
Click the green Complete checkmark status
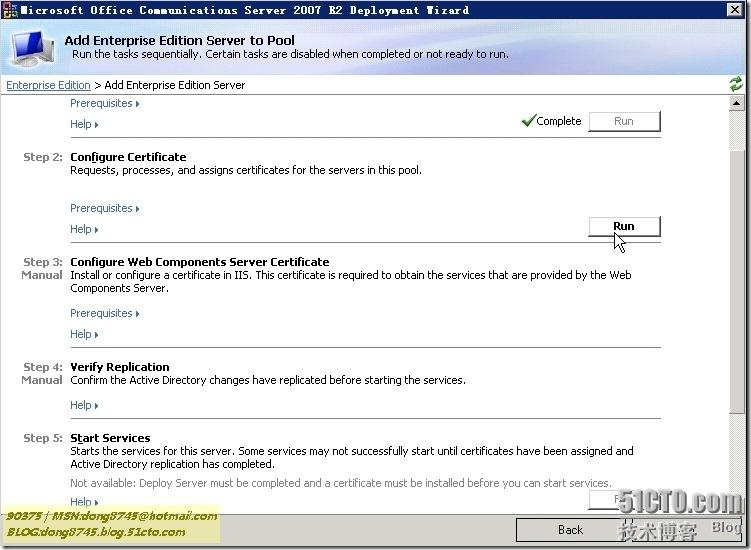click(x=551, y=121)
